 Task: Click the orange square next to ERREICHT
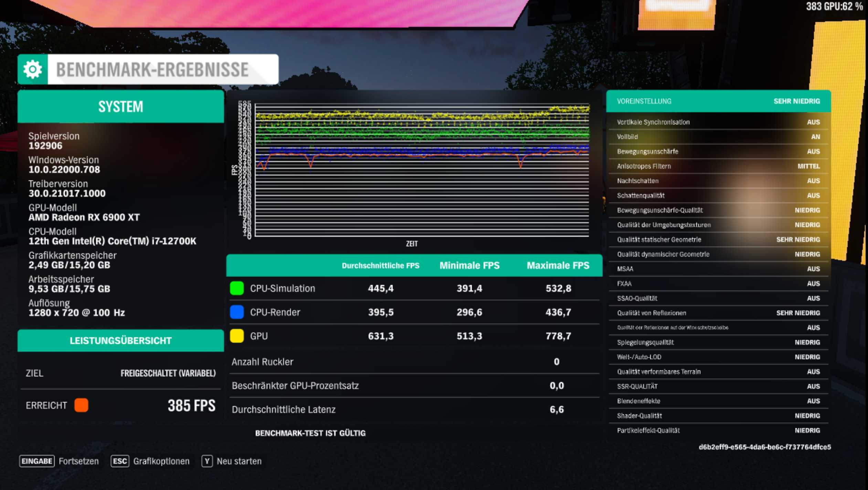[81, 406]
